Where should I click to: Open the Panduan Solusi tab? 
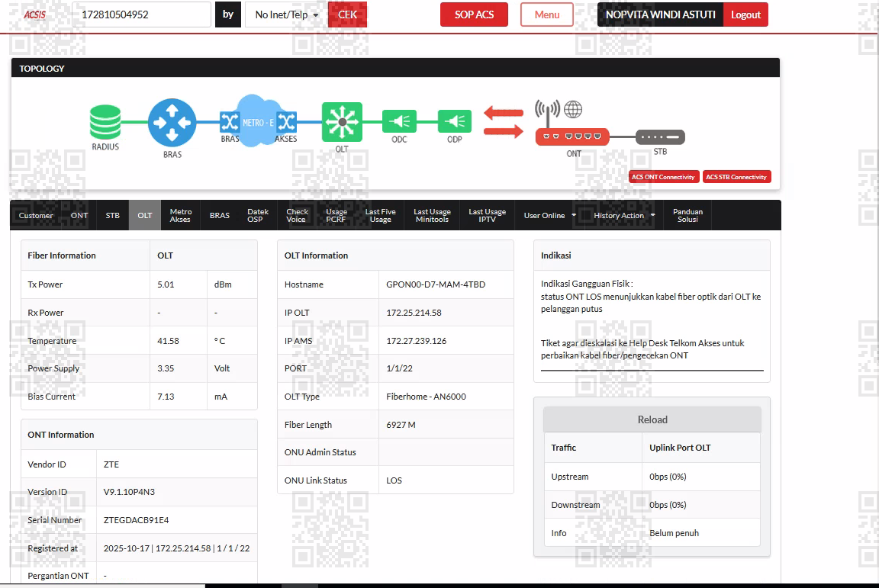coord(687,215)
